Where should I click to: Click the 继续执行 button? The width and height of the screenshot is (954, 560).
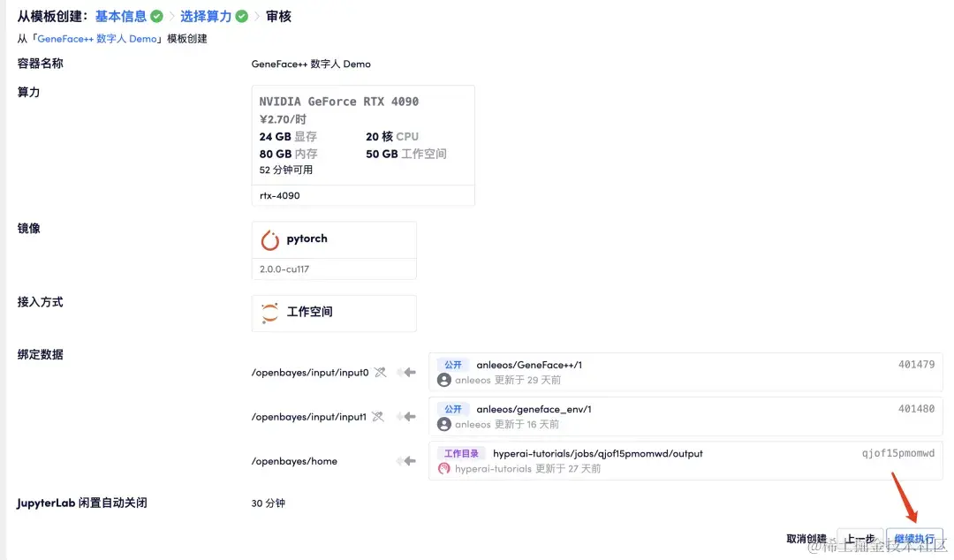[x=915, y=538]
